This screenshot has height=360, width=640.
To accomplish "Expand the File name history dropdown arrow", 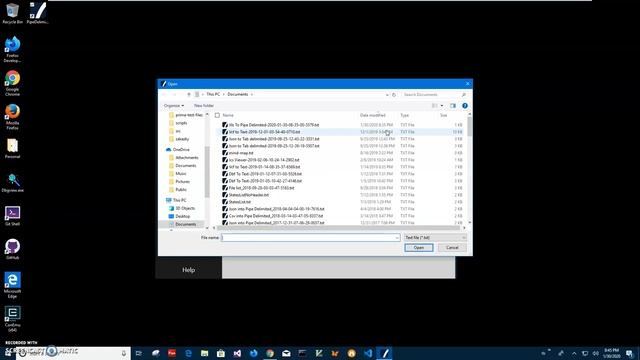I will click(x=397, y=238).
